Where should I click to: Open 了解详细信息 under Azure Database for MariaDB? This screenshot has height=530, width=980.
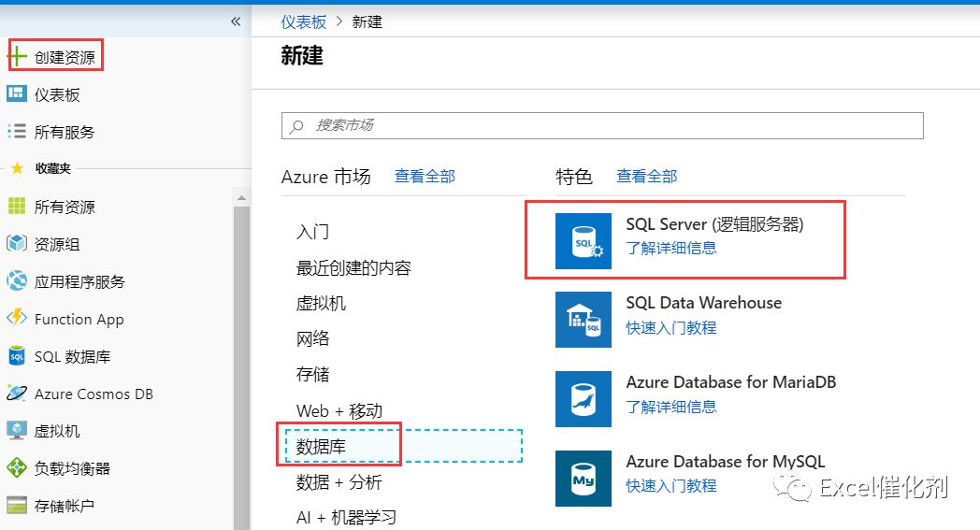(671, 407)
